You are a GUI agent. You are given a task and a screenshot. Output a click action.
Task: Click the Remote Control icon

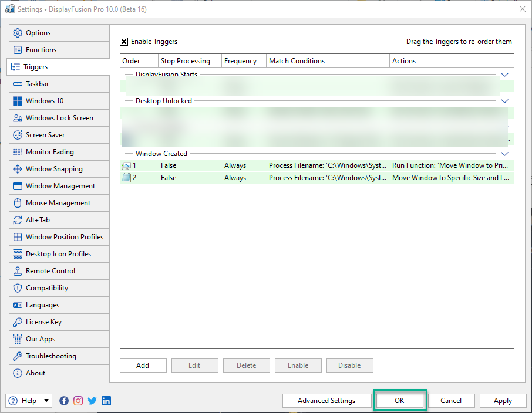click(x=17, y=271)
